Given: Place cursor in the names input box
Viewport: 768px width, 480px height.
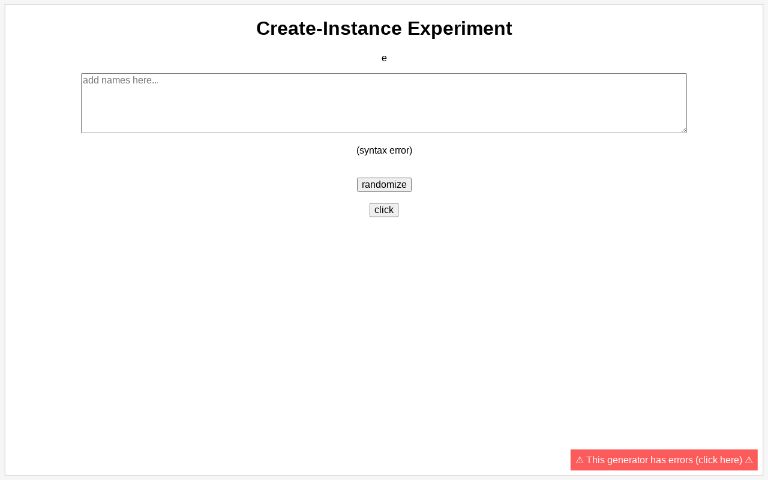Looking at the screenshot, I should pos(384,103).
